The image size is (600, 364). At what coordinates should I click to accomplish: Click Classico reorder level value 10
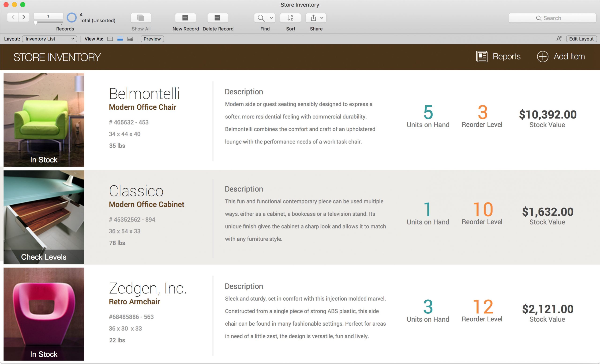click(x=483, y=209)
